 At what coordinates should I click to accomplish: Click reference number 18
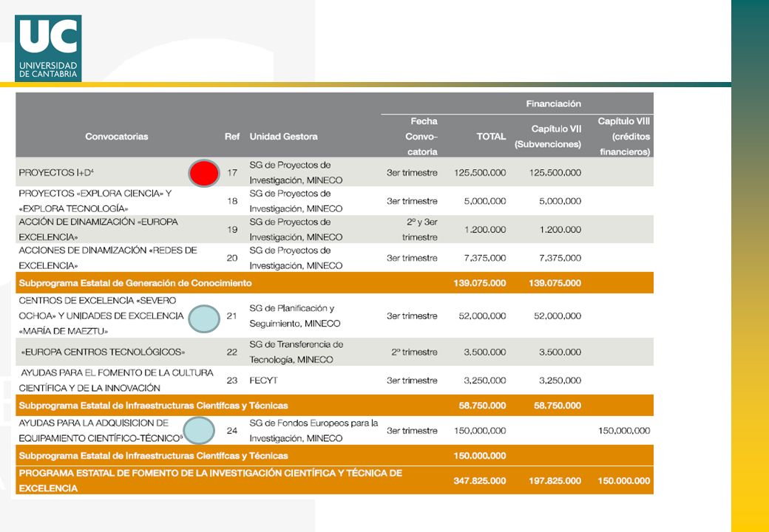(232, 201)
